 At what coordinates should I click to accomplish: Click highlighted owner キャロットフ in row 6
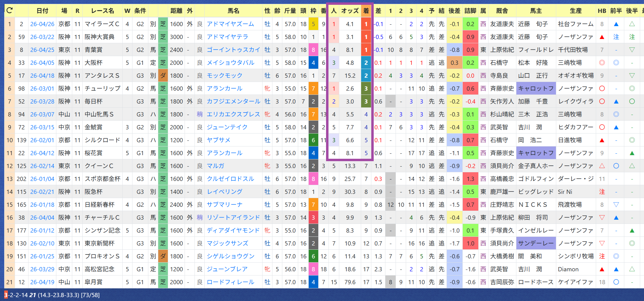tap(536, 89)
